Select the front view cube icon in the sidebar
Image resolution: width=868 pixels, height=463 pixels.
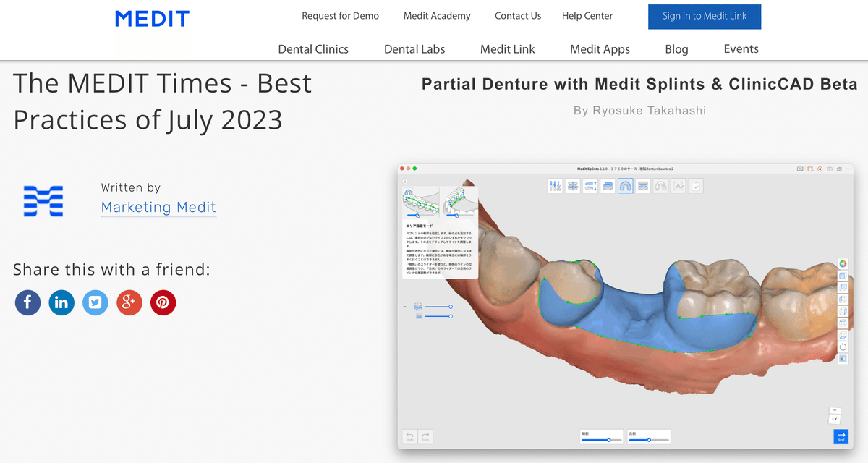pos(842,276)
